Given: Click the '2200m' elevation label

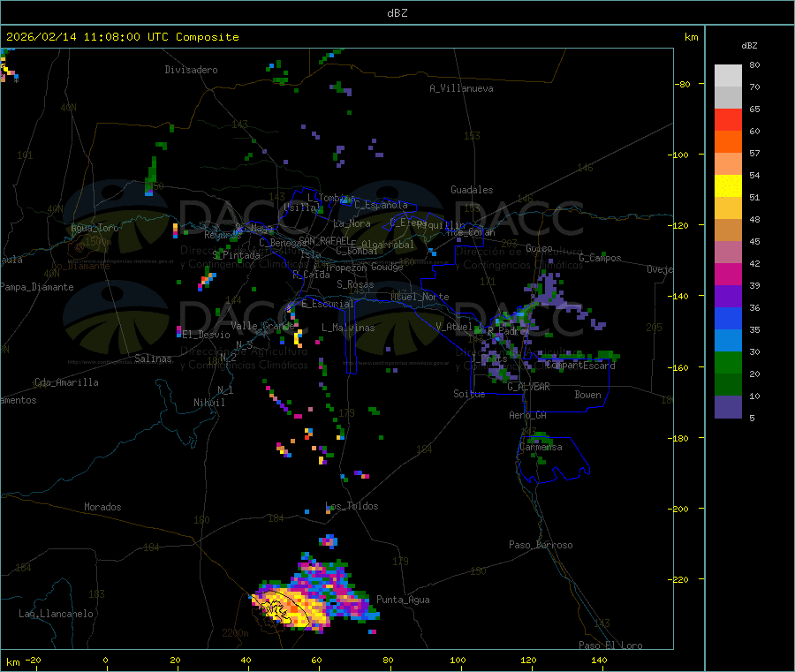Looking at the screenshot, I should pyautogui.click(x=235, y=633).
